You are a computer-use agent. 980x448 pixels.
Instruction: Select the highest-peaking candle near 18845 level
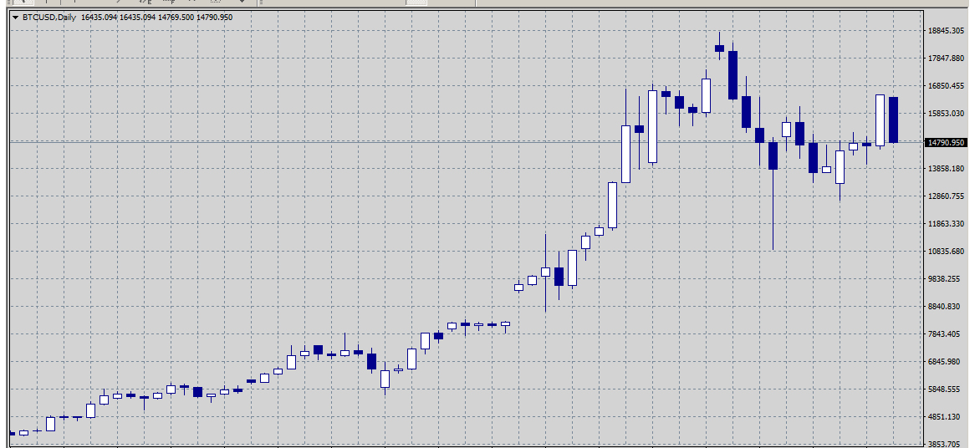tap(719, 48)
